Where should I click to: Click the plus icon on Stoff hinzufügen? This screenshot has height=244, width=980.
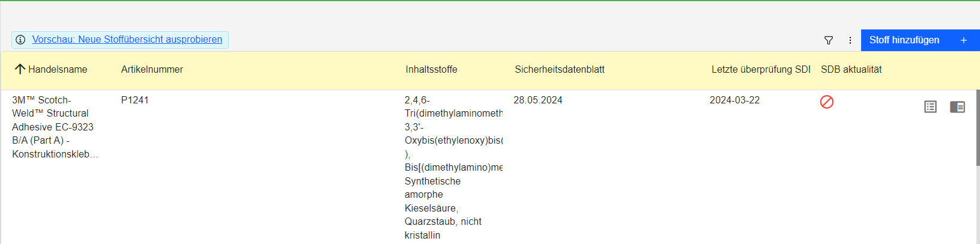click(964, 40)
